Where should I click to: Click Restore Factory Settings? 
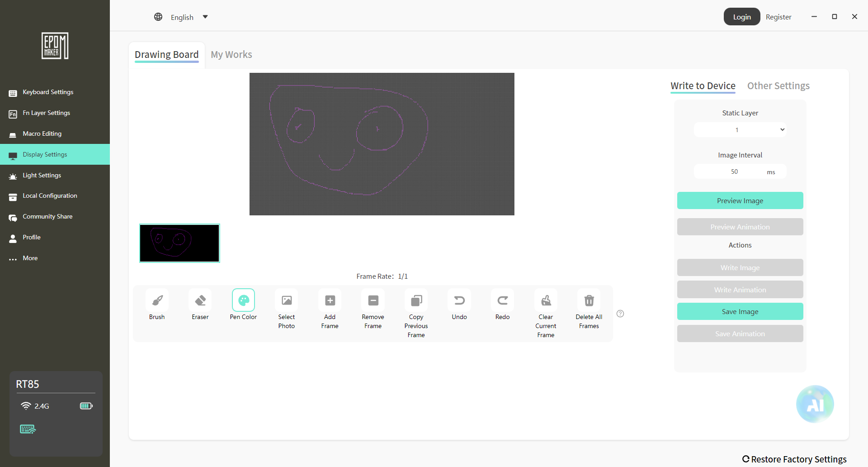794,459
